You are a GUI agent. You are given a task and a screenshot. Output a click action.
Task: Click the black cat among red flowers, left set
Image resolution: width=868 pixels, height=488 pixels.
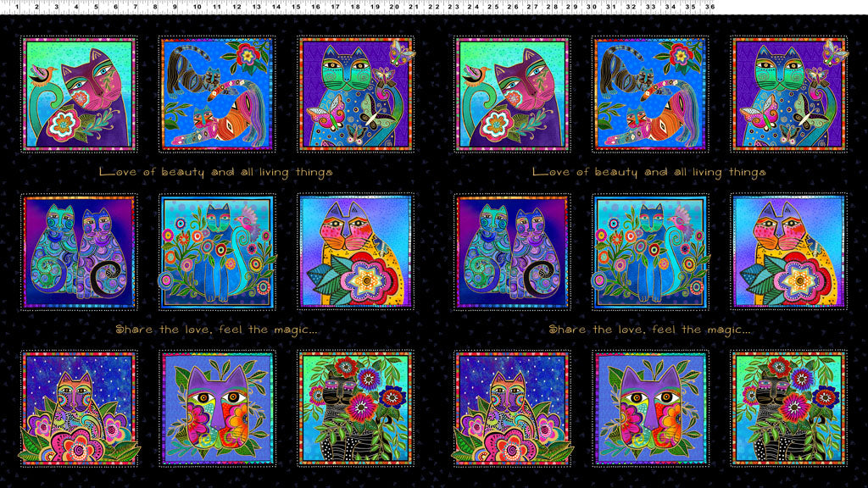click(355, 408)
